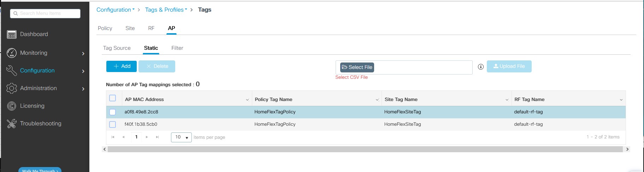This screenshot has height=172, width=644.
Task: Click the Configuration wrench icon
Action: pos(12,71)
